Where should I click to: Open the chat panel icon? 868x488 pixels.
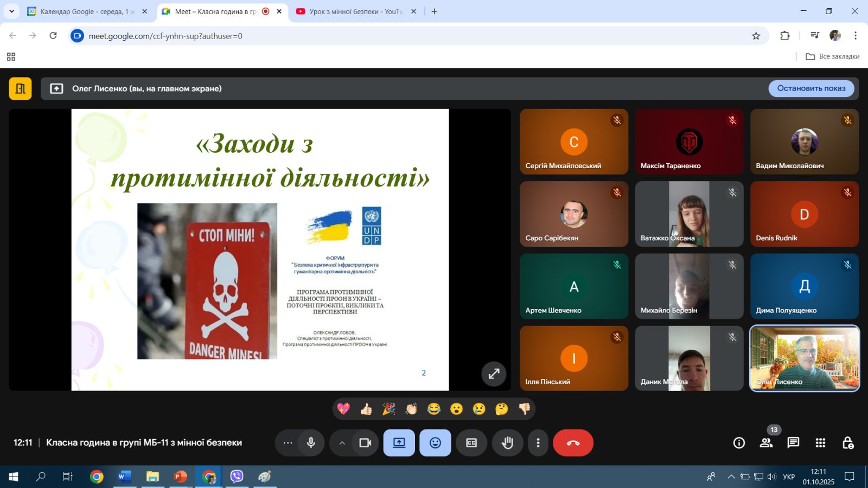[x=793, y=443]
